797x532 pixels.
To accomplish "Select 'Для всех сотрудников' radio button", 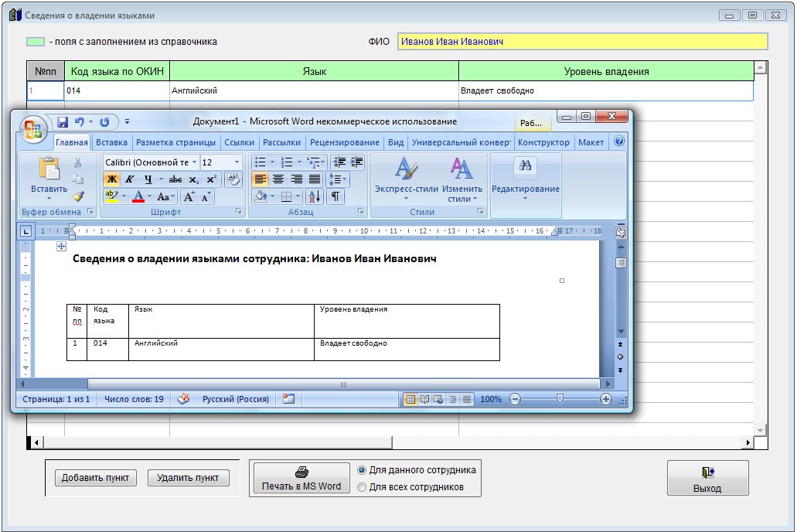I will (362, 487).
